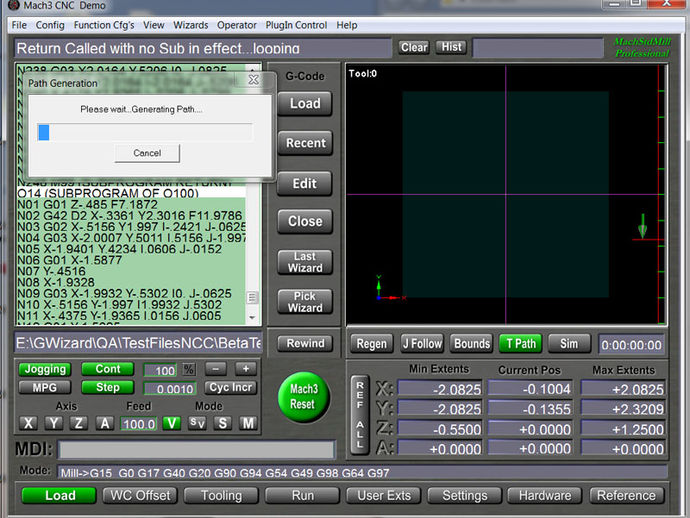
Task: Switch to the User Exts tab
Action: (384, 496)
